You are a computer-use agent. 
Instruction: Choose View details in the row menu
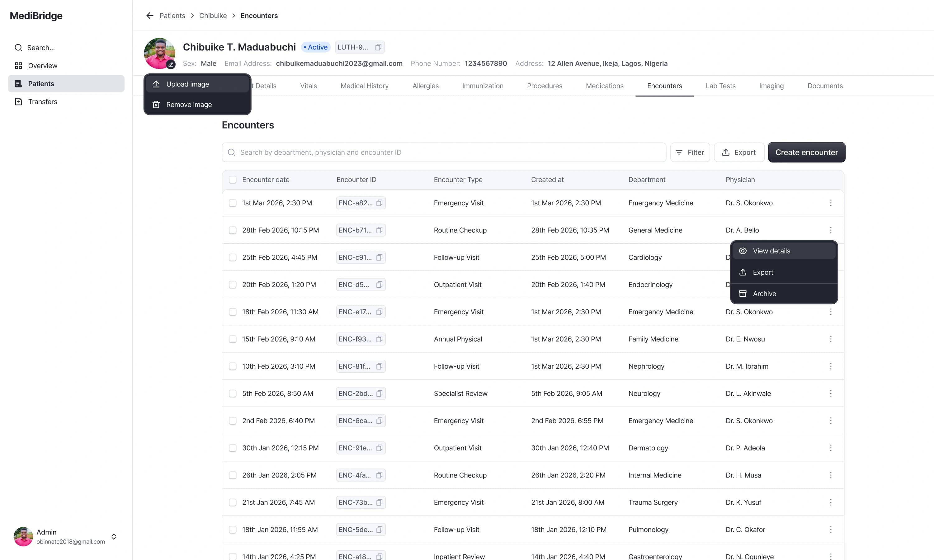[x=784, y=251]
